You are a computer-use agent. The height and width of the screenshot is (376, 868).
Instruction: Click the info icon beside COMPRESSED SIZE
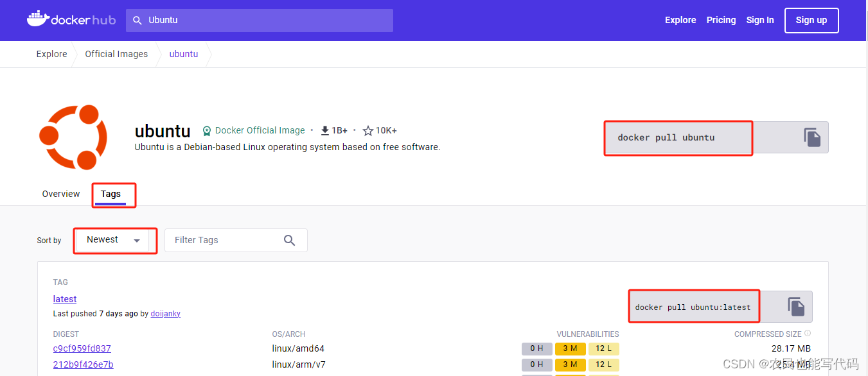point(808,333)
